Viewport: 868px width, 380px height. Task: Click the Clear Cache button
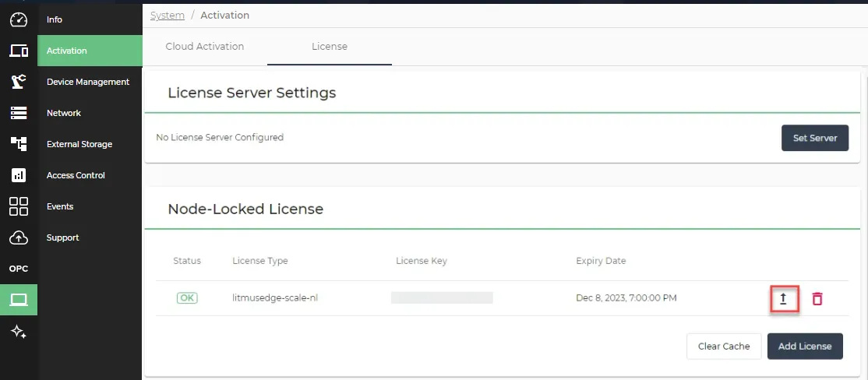pos(724,347)
